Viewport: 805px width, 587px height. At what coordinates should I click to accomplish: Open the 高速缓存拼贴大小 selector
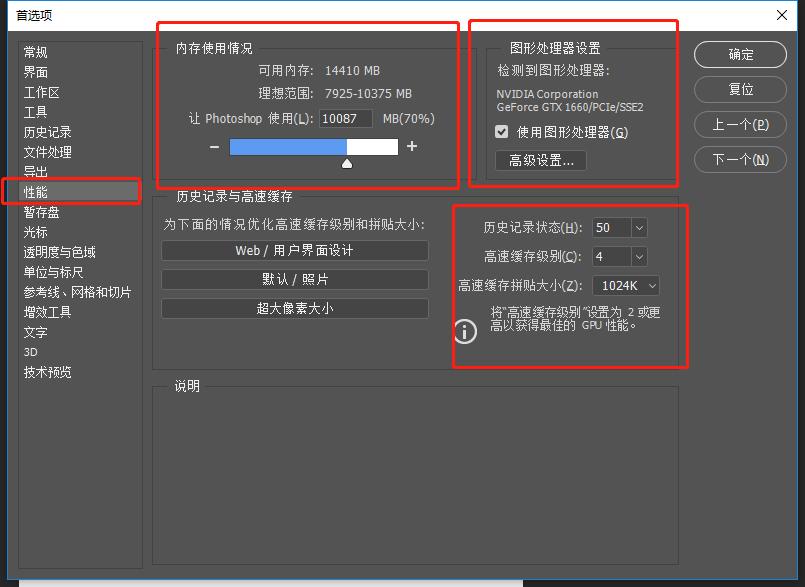click(625, 285)
